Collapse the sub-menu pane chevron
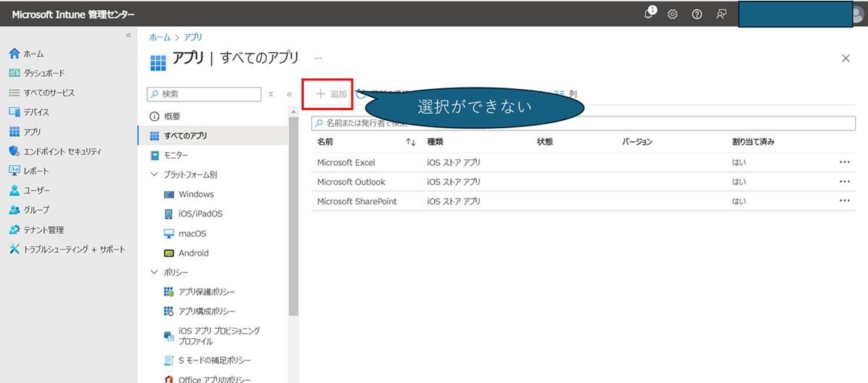The width and height of the screenshot is (868, 383). (x=289, y=94)
